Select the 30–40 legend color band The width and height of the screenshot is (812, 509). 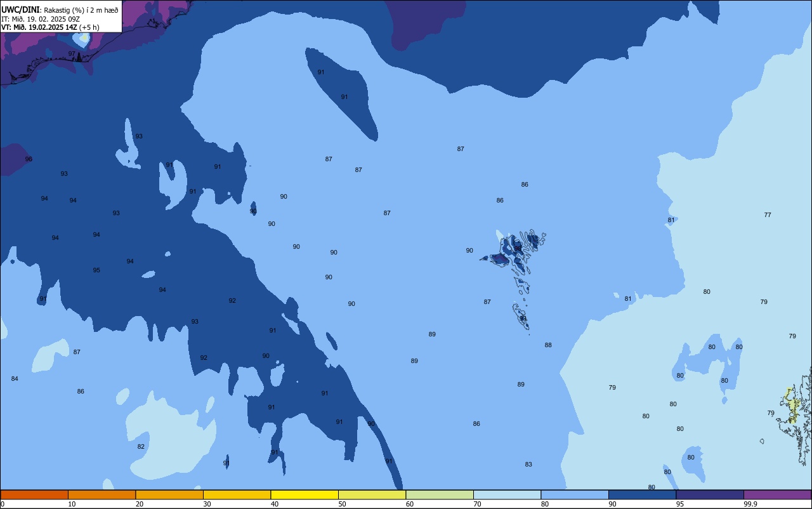[x=237, y=494]
